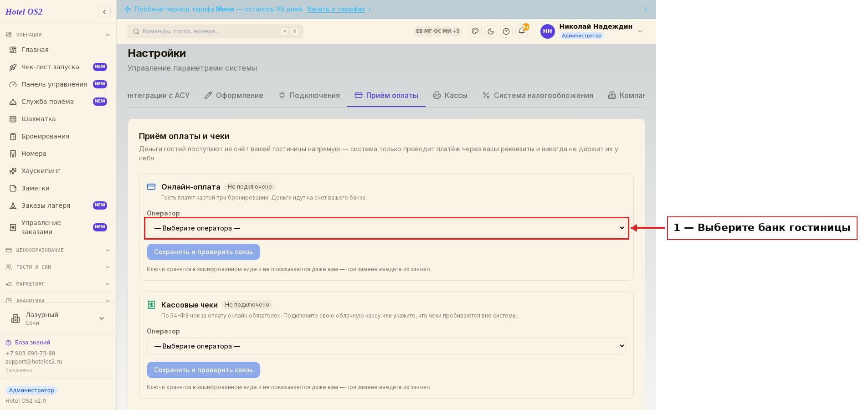Open Онлайн-оплата operator dropdown

[x=386, y=228]
